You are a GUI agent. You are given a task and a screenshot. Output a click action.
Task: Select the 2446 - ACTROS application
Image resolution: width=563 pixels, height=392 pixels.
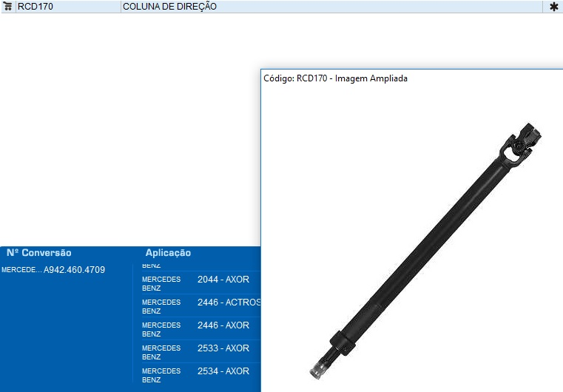tap(229, 303)
